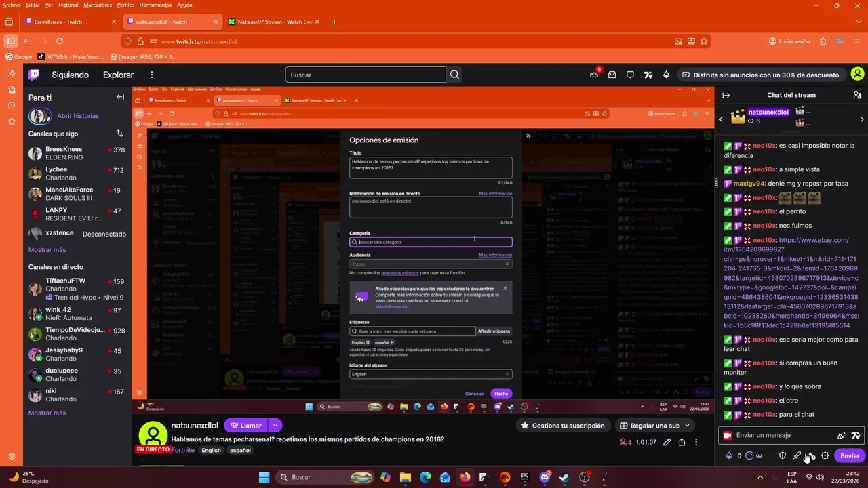Open the chat shield moderation icon
The height and width of the screenshot is (488, 868).
coord(783,455)
